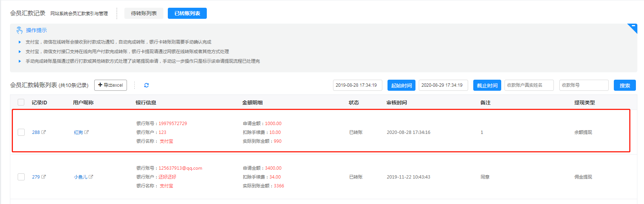
Task: Click external link icon beside user 小鱼儿
Action: point(91,177)
